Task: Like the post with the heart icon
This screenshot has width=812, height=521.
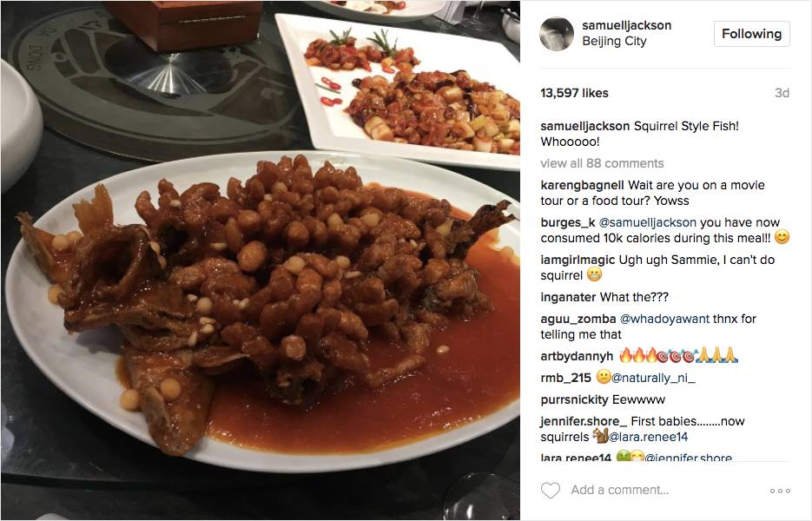Action: [x=551, y=491]
